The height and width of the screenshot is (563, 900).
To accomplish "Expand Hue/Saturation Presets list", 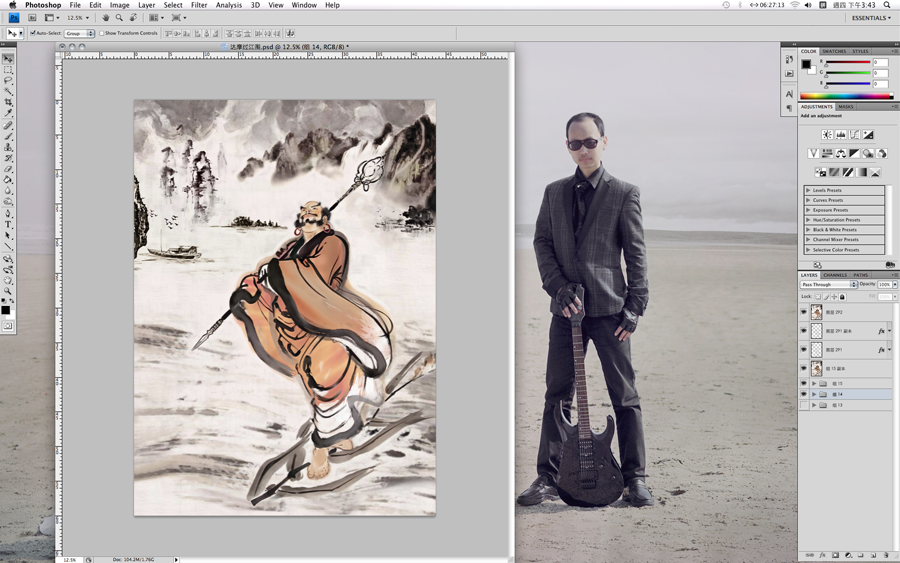I will [808, 220].
